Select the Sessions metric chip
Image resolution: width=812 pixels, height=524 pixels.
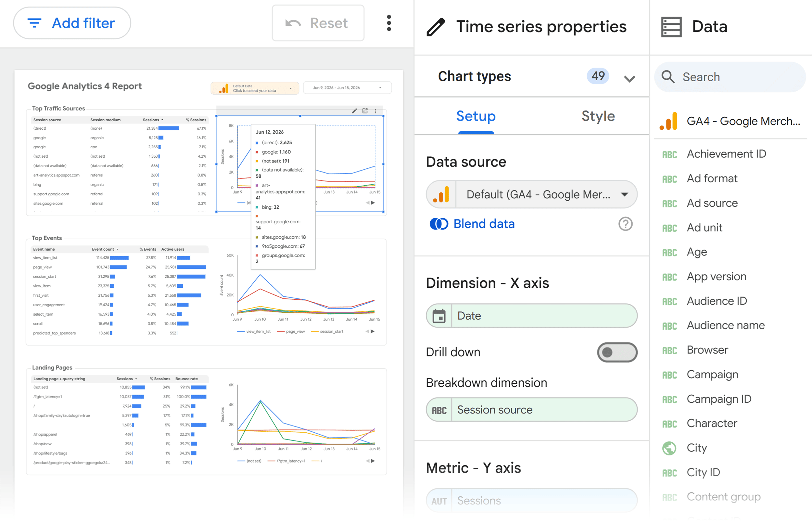point(532,501)
